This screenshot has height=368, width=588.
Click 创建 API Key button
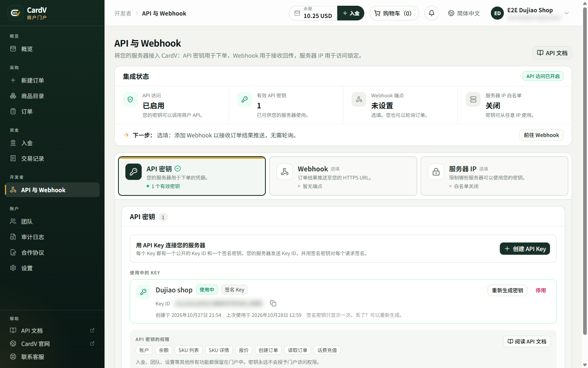coord(525,249)
